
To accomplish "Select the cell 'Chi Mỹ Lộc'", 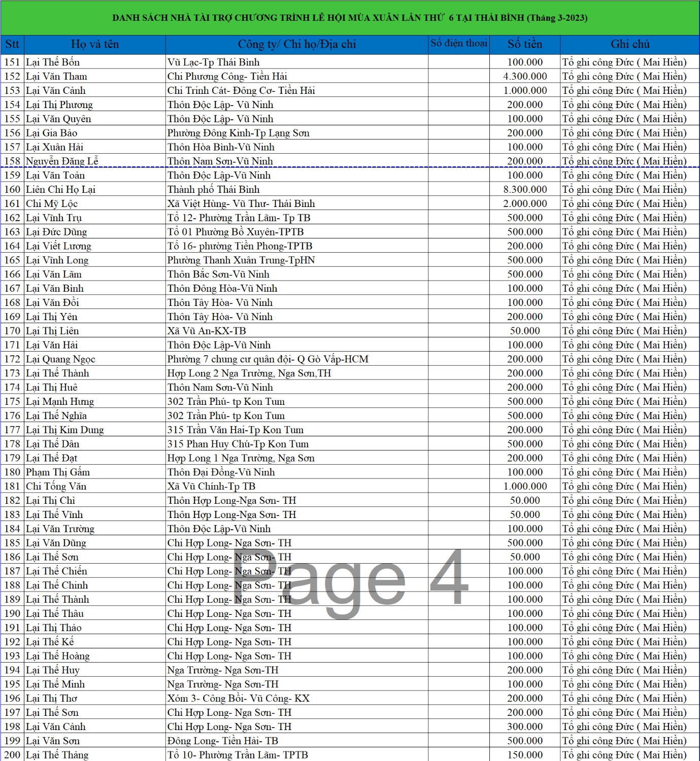I will click(x=52, y=204).
